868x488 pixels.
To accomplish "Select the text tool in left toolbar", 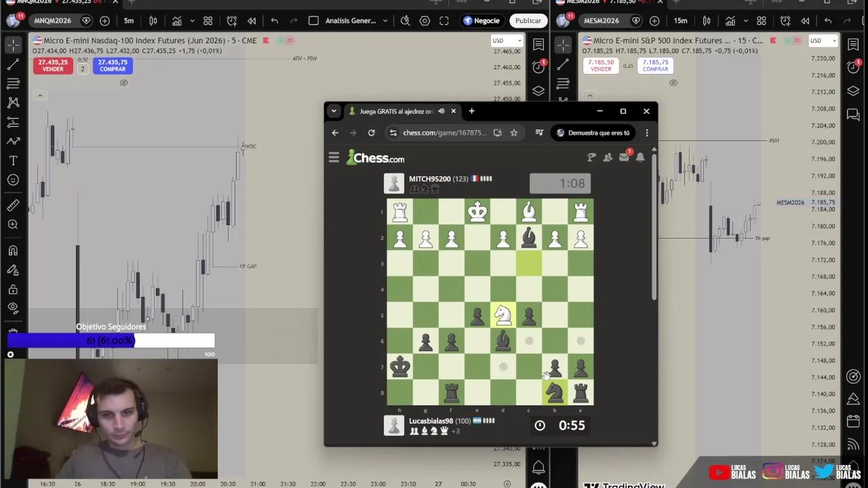I will pyautogui.click(x=13, y=161).
